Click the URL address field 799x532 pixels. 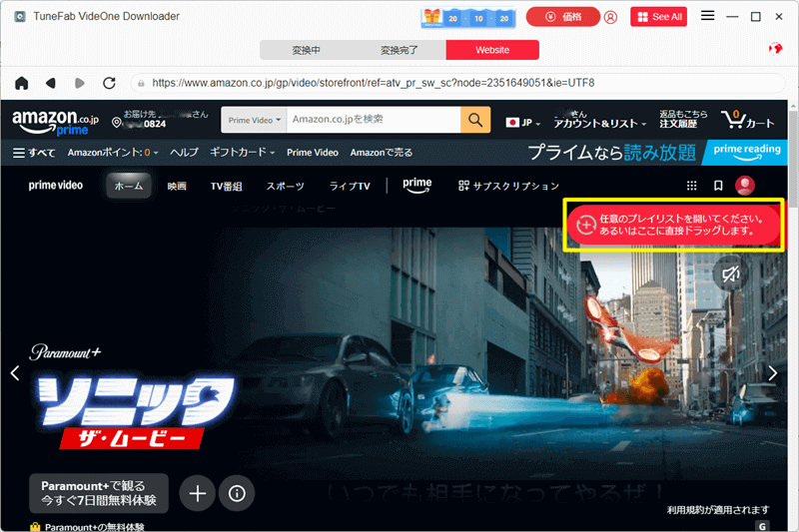[x=457, y=83]
